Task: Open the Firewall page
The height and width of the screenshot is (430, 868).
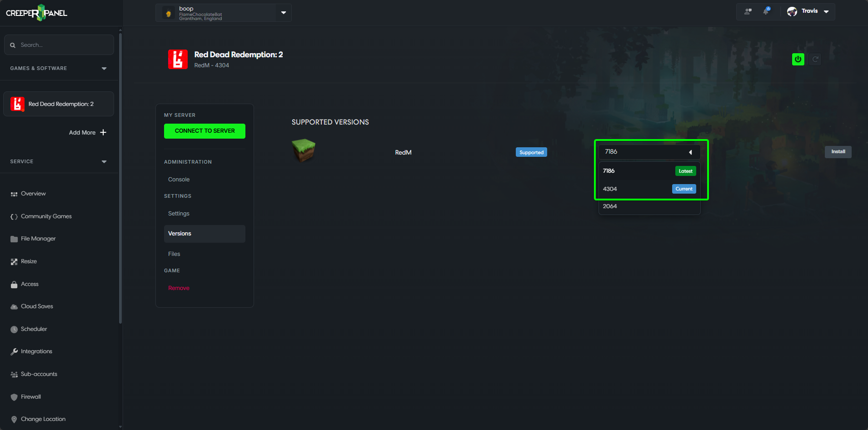Action: tap(31, 397)
